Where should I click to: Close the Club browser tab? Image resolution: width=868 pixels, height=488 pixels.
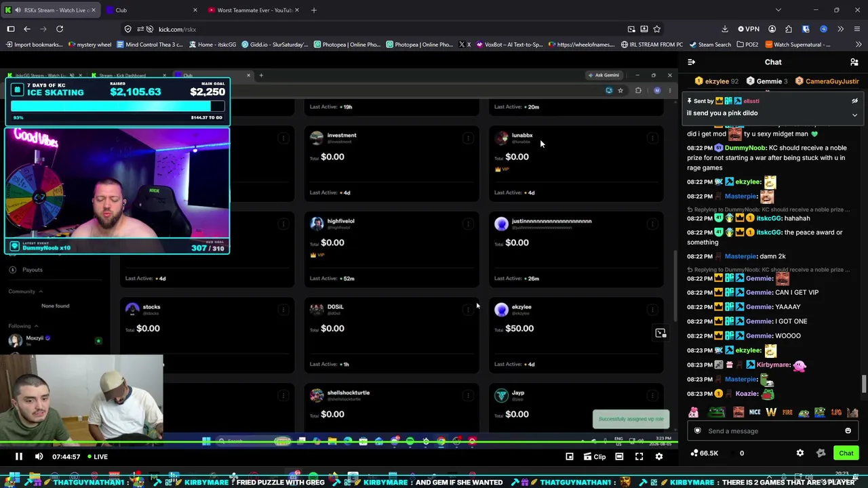pos(195,10)
